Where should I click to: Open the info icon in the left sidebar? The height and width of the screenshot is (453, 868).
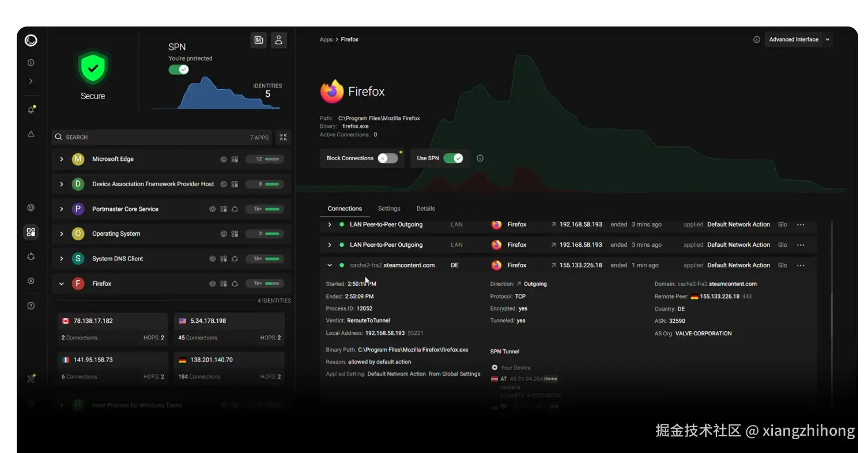click(x=31, y=63)
